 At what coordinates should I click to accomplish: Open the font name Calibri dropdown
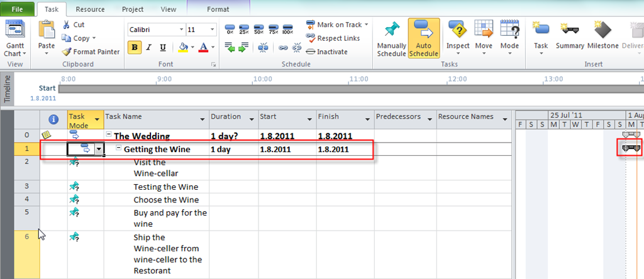(182, 30)
